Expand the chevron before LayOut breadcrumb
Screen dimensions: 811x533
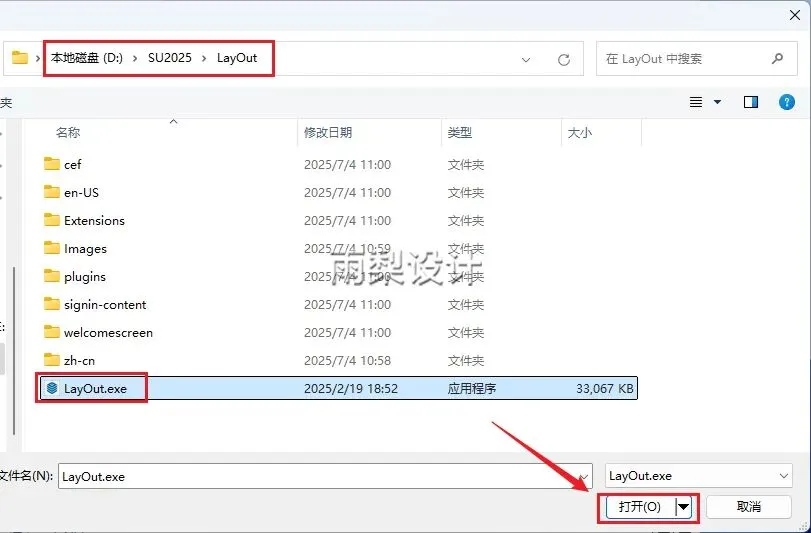(204, 58)
